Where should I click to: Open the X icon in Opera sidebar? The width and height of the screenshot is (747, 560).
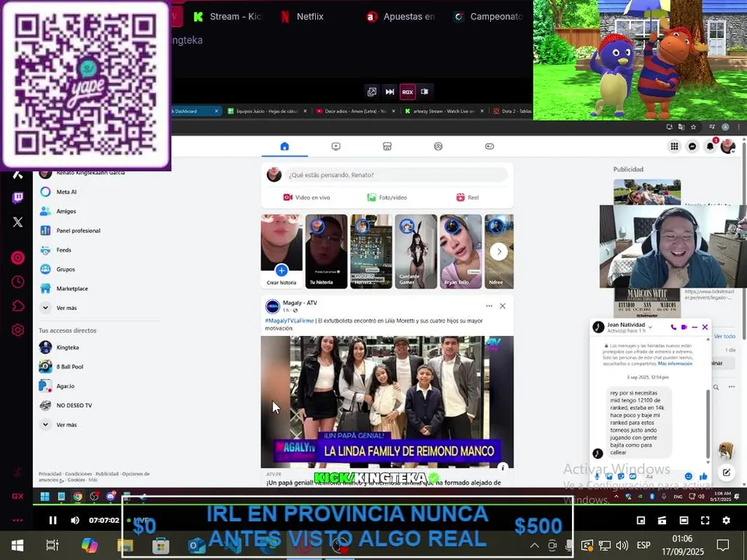tap(18, 222)
